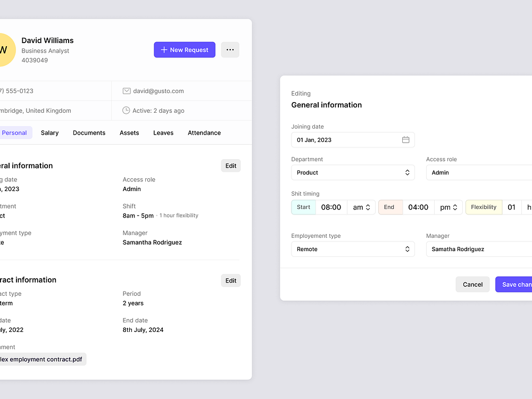This screenshot has width=532, height=399.
Task: Click the clock icon next to Active status
Action: click(x=126, y=111)
